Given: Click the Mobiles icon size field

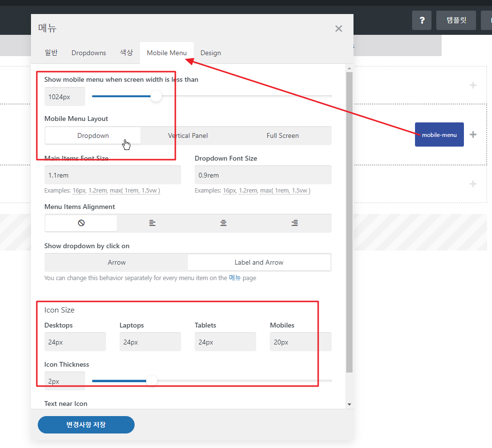Looking at the screenshot, I should click(x=301, y=342).
